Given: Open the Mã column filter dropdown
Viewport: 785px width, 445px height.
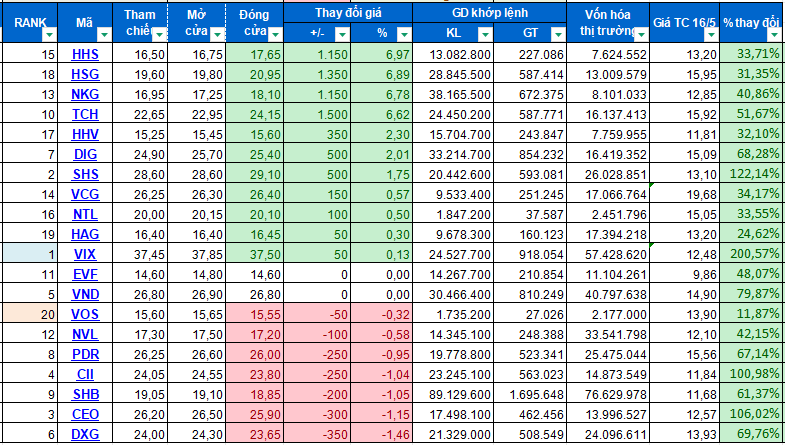Looking at the screenshot, I should [104, 35].
